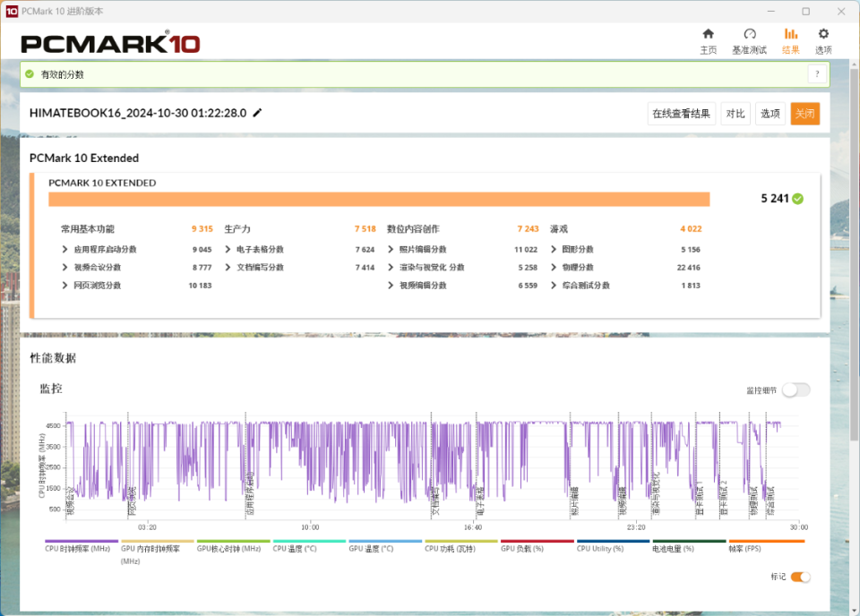This screenshot has height=616, width=860.
Task: Go to the 主页 home page
Action: click(708, 42)
